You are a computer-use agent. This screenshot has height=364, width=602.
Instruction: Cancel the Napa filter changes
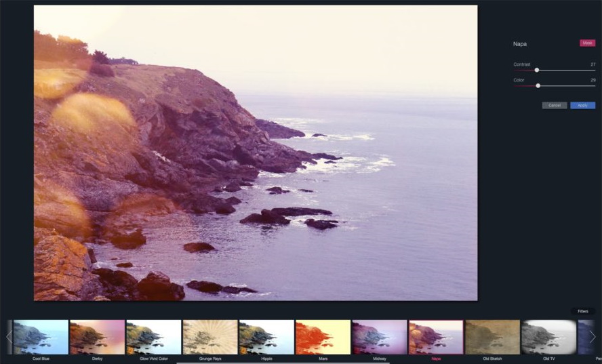click(555, 105)
